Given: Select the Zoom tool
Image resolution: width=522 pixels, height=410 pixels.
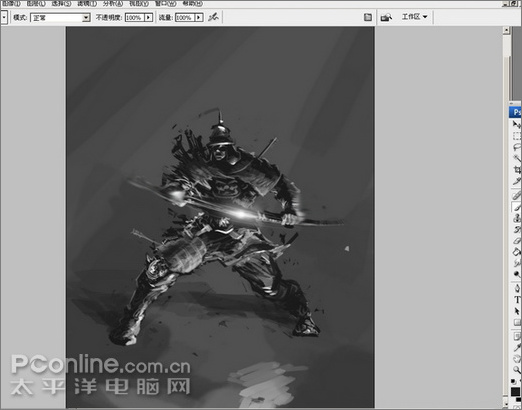Looking at the screenshot, I should pyautogui.click(x=517, y=370).
